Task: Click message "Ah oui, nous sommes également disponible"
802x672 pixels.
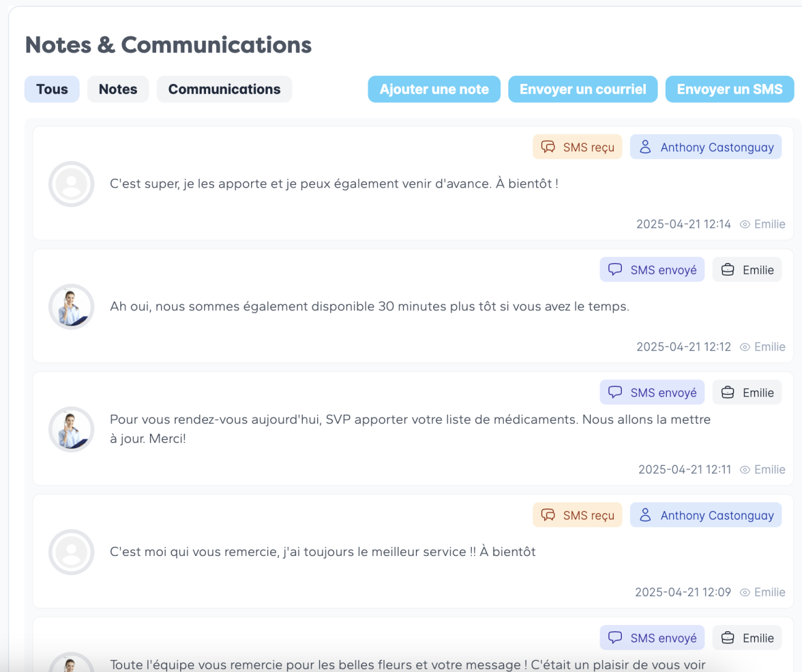Action: (370, 307)
